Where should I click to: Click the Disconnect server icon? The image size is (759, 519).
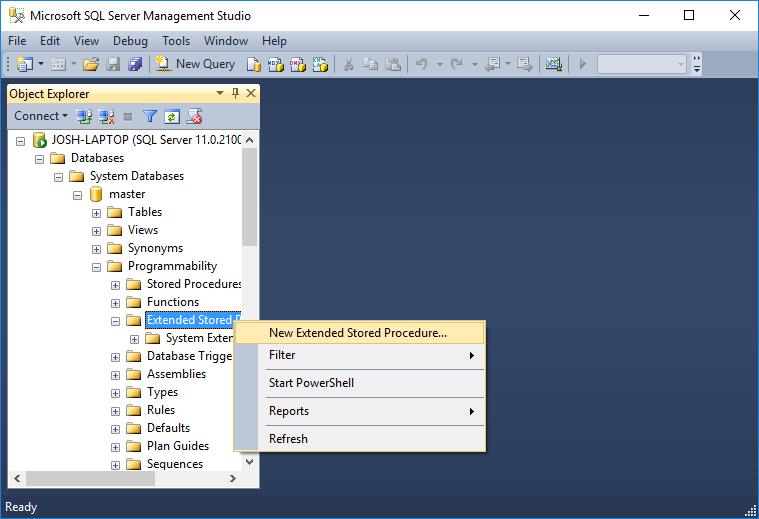(x=106, y=116)
